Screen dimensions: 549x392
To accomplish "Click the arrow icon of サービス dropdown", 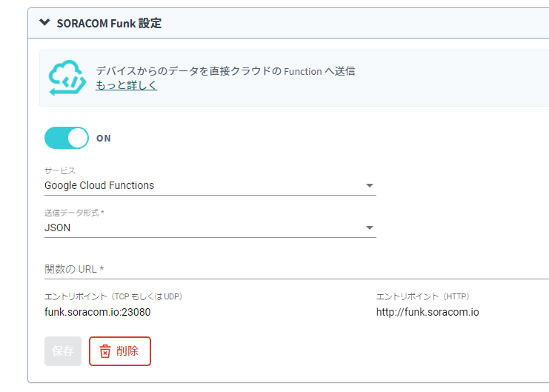I will [370, 186].
